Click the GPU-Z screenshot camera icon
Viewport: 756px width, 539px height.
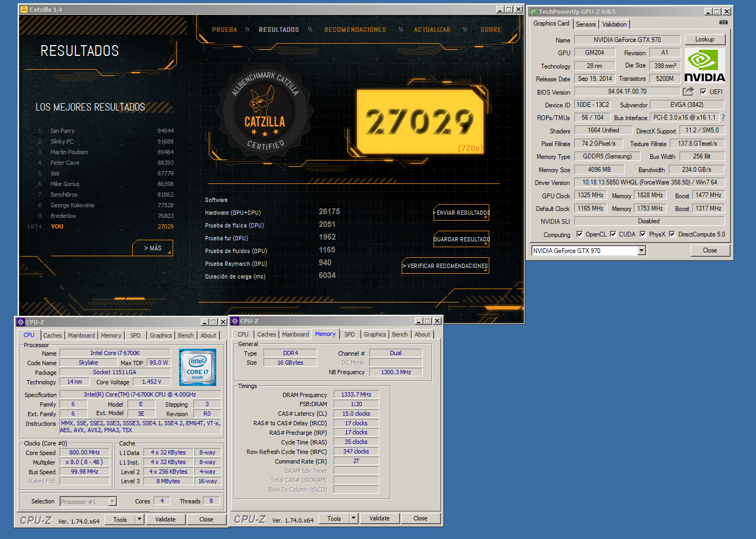click(x=723, y=22)
